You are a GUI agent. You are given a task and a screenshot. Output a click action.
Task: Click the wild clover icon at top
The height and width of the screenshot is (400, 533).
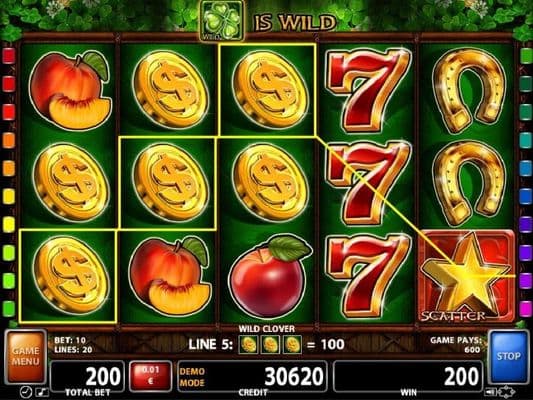pos(222,20)
